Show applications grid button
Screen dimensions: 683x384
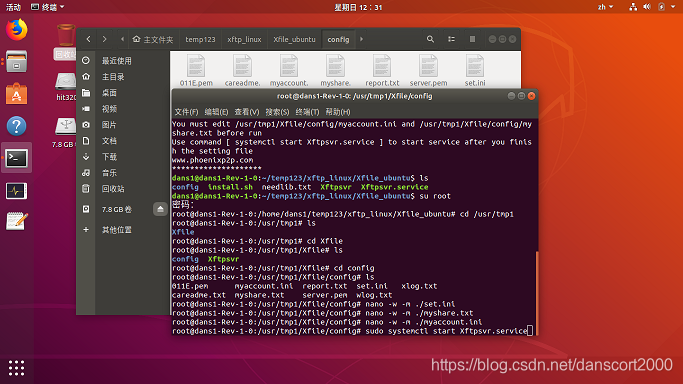(17, 368)
